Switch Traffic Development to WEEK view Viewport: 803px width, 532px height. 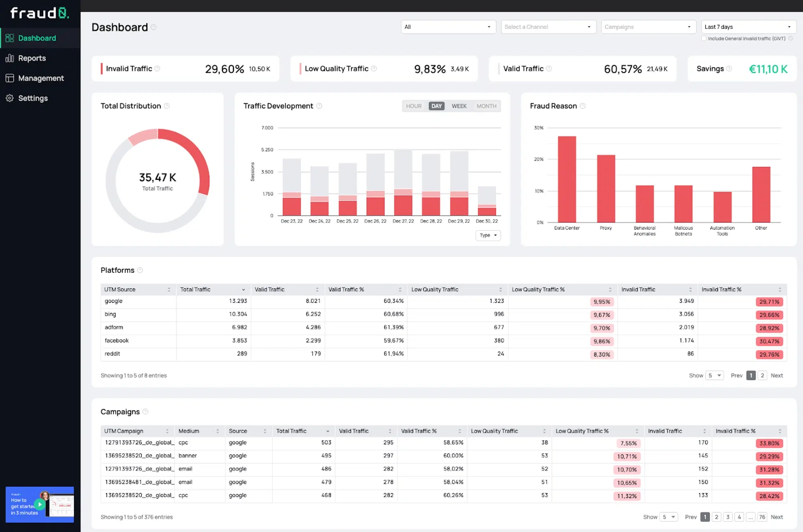coord(459,106)
